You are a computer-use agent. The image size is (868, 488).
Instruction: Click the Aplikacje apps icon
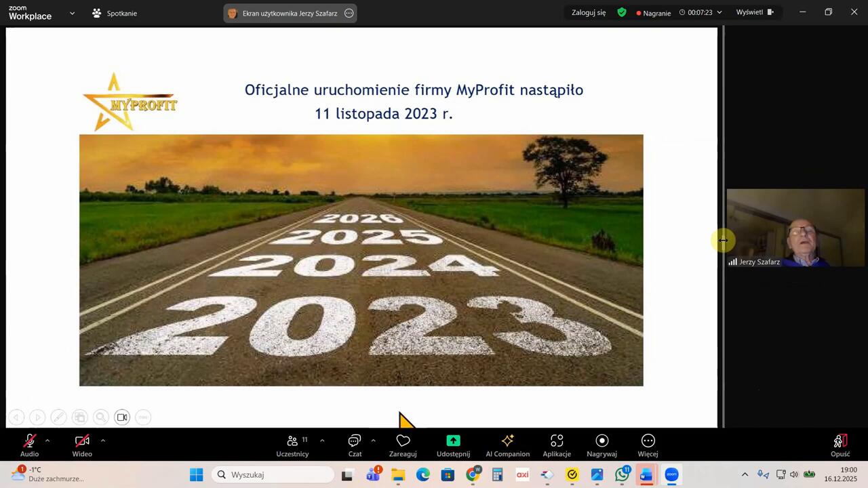click(556, 445)
